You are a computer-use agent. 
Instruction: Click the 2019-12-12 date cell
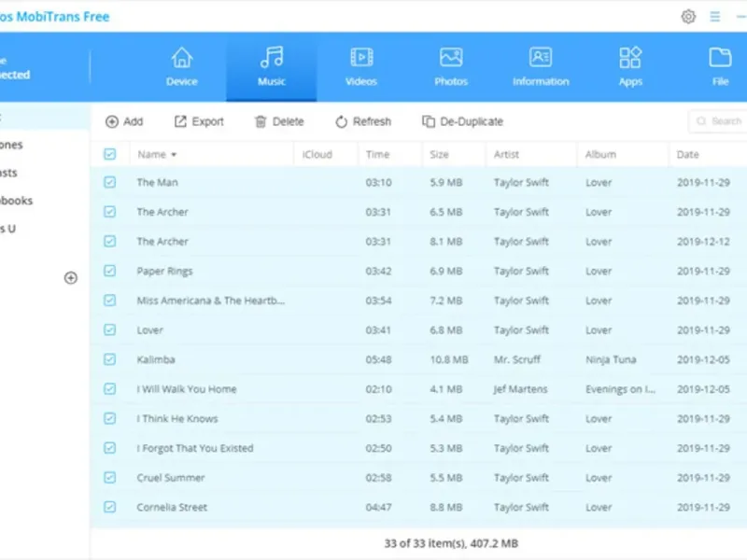(703, 242)
